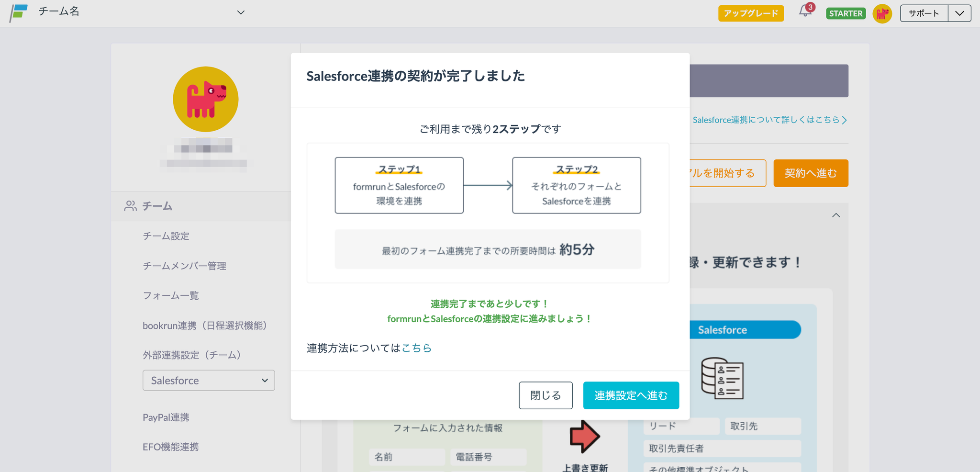Screen dimensions: 980x472
Task: Click the team people icon in sidebar
Action: coord(130,206)
